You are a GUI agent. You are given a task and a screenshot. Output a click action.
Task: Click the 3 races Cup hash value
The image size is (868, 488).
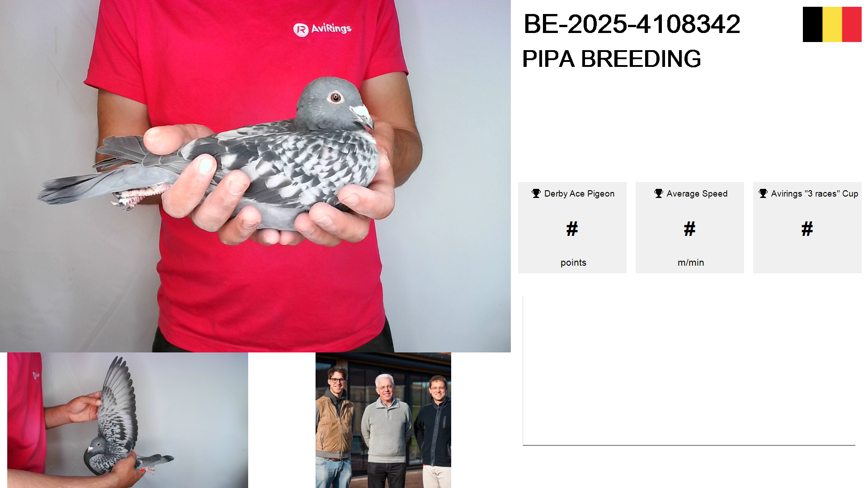pos(807,229)
